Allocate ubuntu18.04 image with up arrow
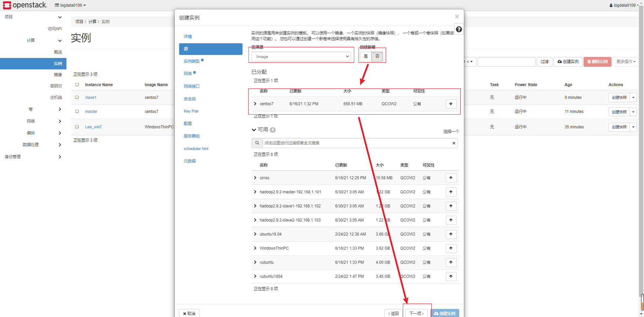Viewport: 644px width, 317px height. tap(451, 234)
